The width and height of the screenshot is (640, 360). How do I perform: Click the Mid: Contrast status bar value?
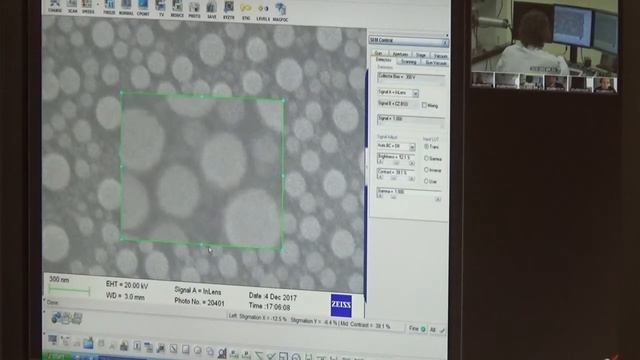point(365,325)
